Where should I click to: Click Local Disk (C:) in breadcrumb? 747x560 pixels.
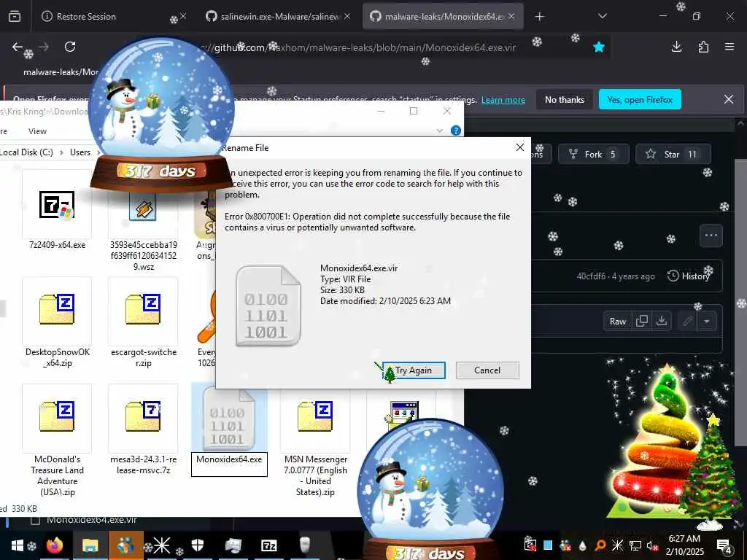pyautogui.click(x=27, y=152)
